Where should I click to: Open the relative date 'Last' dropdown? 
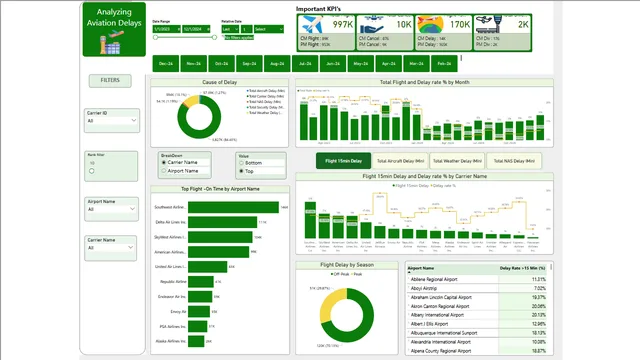pyautogui.click(x=230, y=29)
